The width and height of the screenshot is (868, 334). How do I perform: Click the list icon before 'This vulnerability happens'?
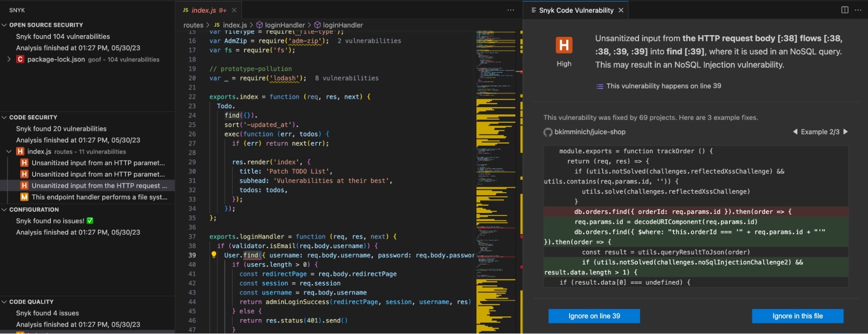point(600,86)
